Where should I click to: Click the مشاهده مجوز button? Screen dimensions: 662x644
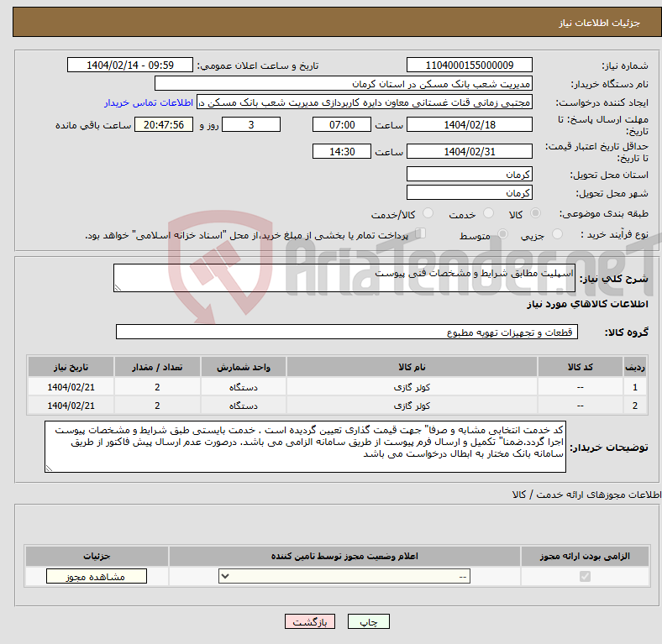tap(97, 577)
